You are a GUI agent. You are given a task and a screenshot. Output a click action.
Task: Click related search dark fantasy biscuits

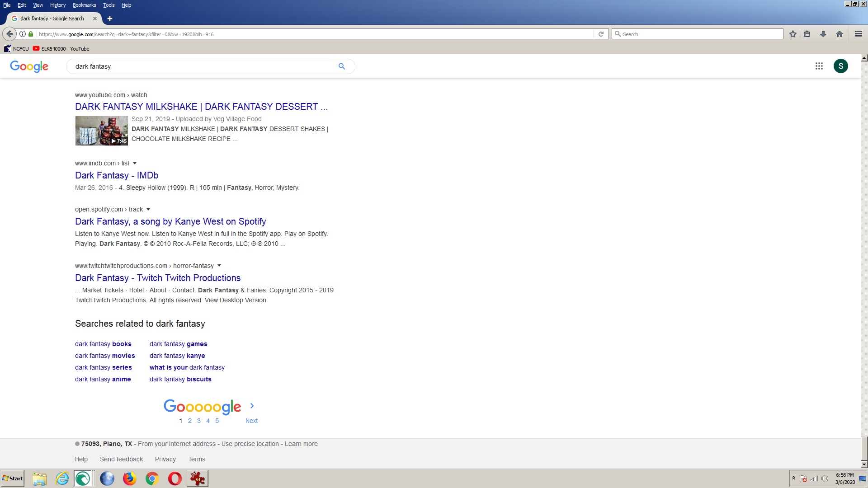tap(180, 379)
